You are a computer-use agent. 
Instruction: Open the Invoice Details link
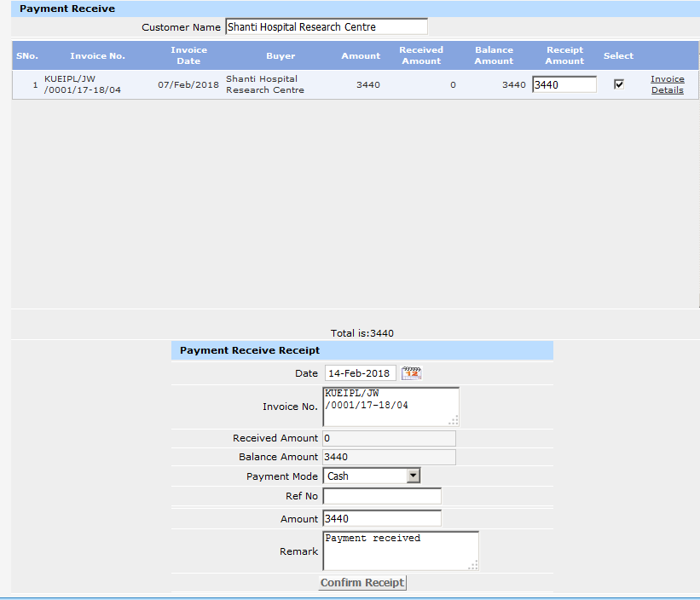pos(668,84)
